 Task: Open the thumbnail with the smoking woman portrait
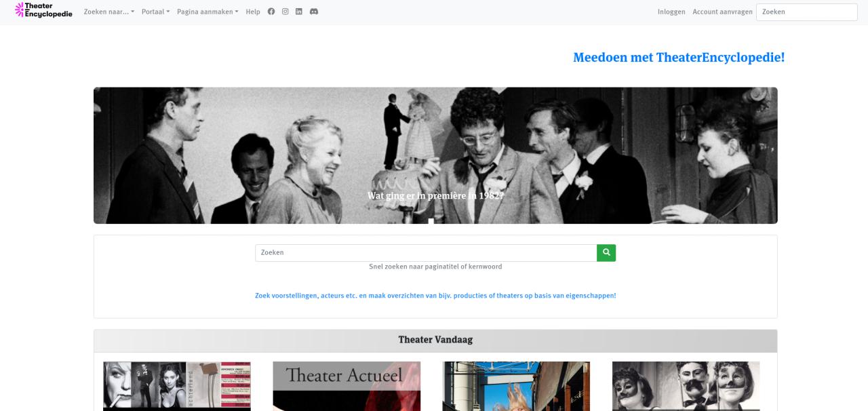177,386
